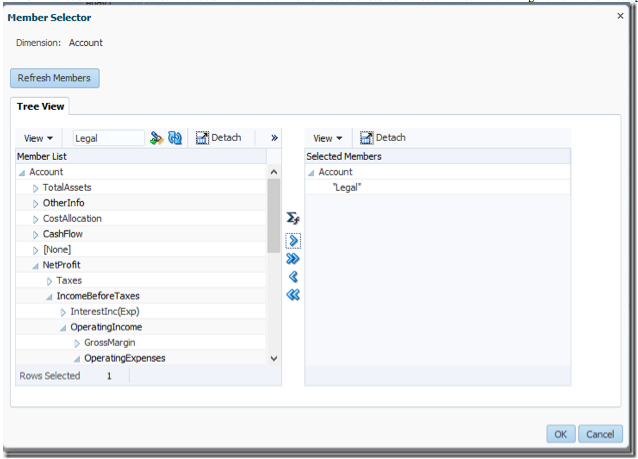Click the Cancel button

coord(600,434)
